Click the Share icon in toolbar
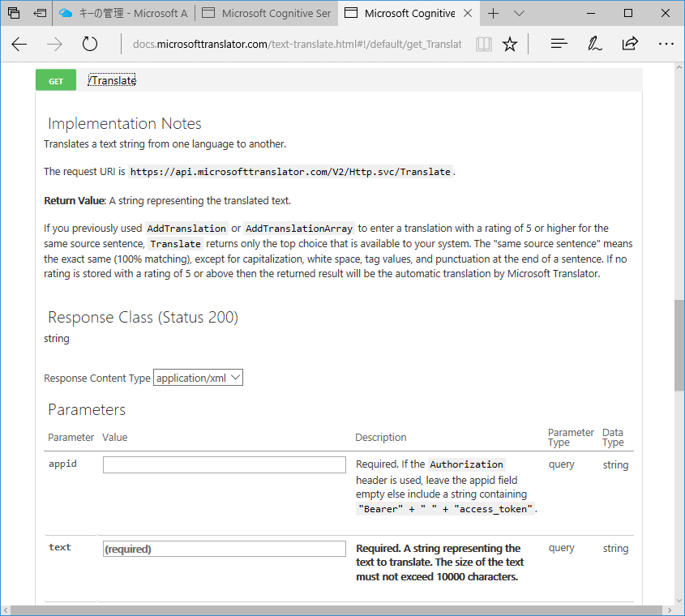Image resolution: width=685 pixels, height=616 pixels. pos(630,45)
